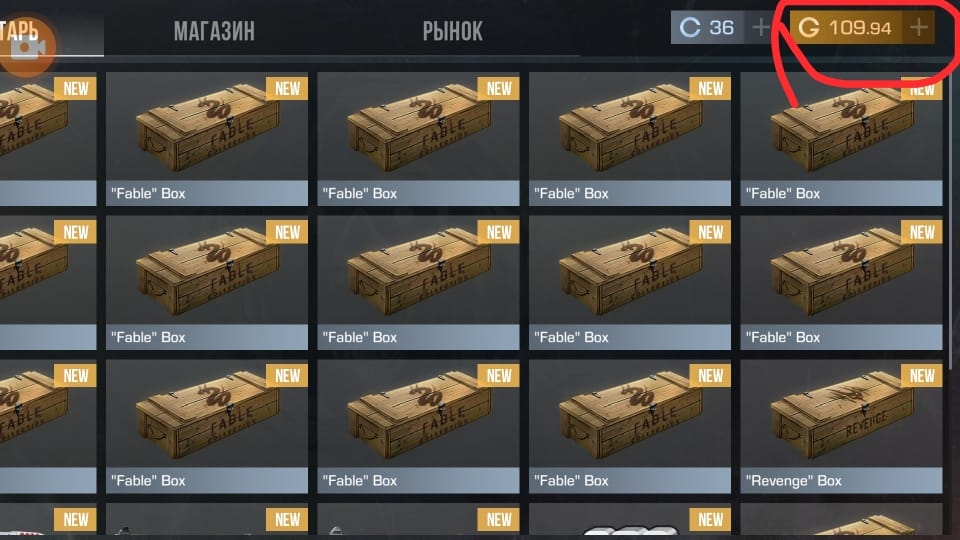
Task: Switch to the РЫНОК tab
Action: pyautogui.click(x=452, y=31)
